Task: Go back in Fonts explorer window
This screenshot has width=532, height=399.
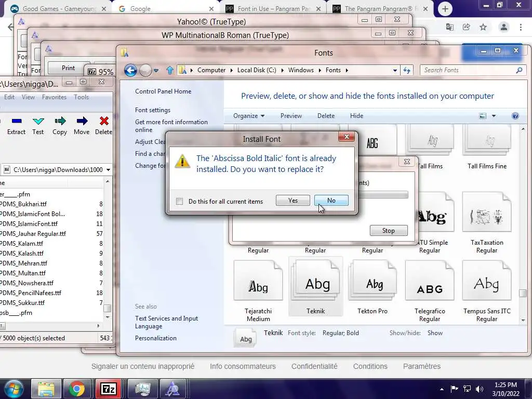Action: [x=130, y=70]
